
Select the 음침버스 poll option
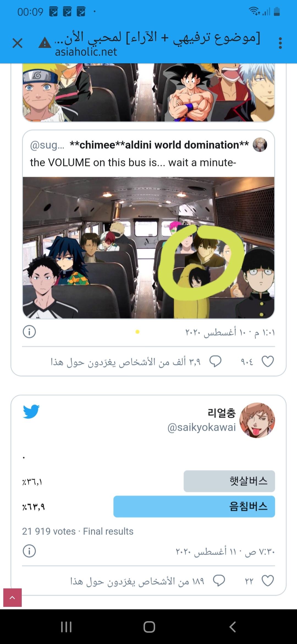coord(194,506)
